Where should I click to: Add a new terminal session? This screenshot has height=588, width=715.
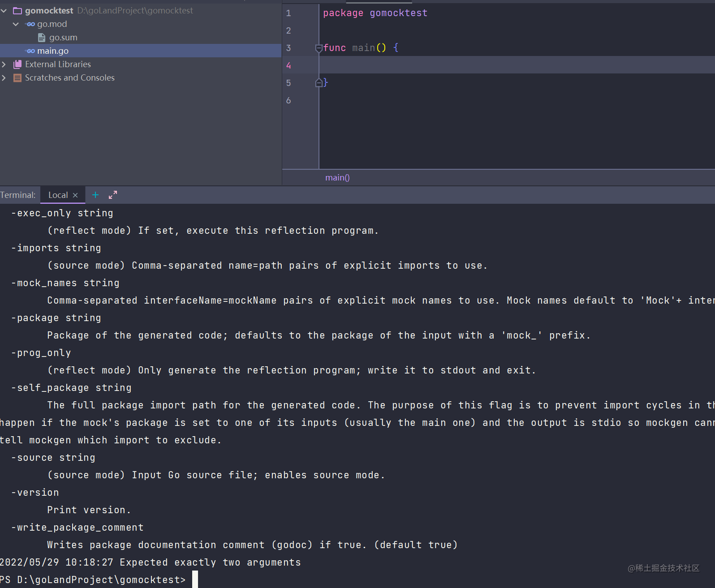click(x=95, y=195)
